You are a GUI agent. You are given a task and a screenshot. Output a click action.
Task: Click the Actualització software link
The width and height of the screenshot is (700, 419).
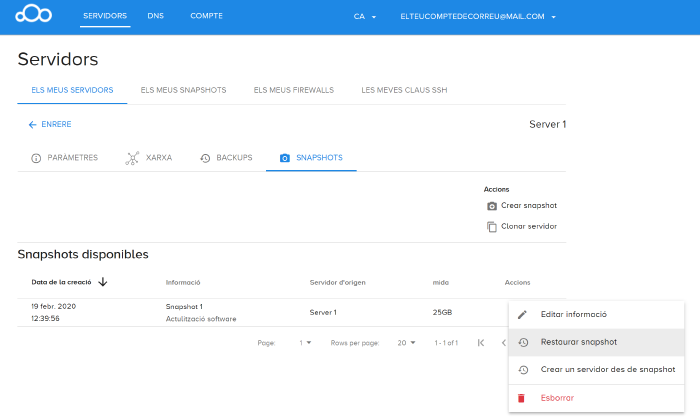[201, 319]
